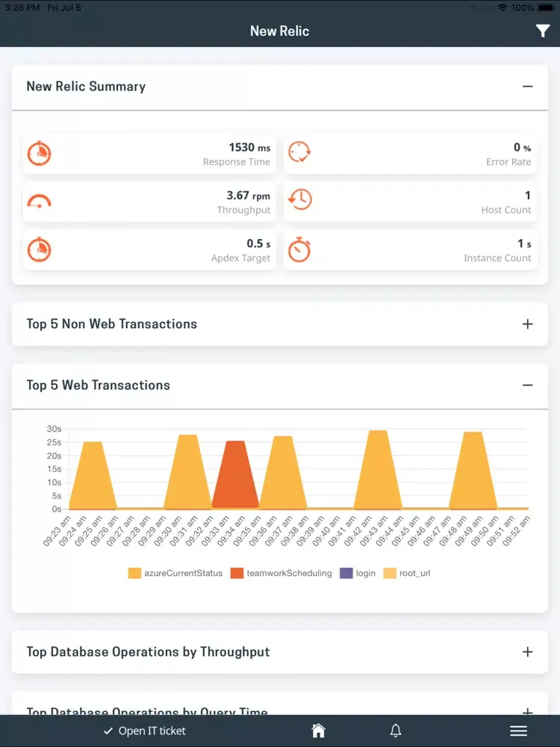Expand Top Database Operations by Throughput
This screenshot has height=747, width=560.
[x=527, y=651]
